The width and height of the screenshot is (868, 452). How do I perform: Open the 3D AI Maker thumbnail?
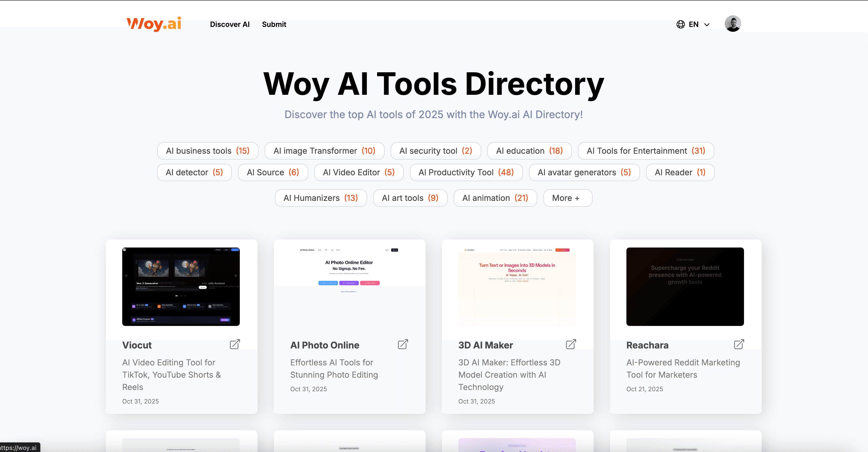[517, 286]
